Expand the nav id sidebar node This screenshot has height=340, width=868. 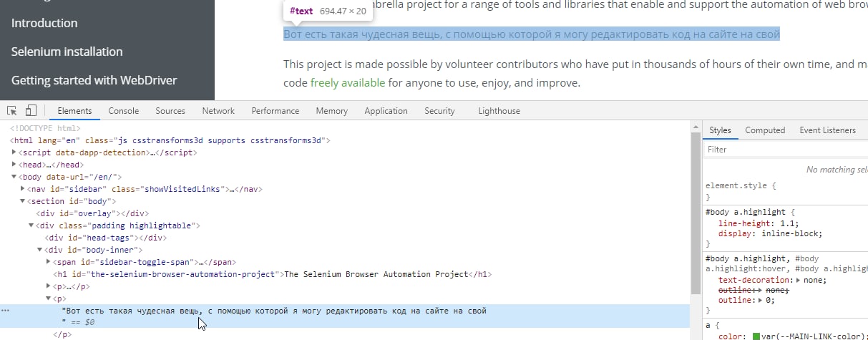(24, 189)
